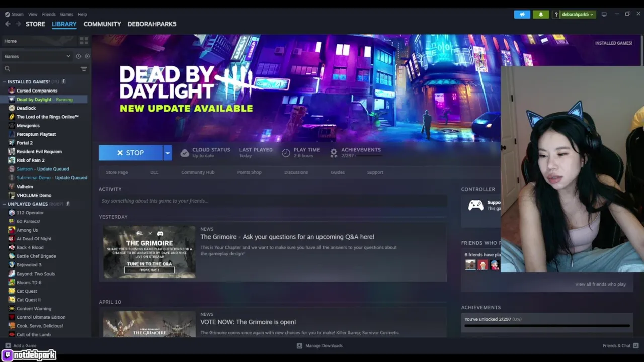Image resolution: width=644 pixels, height=362 pixels.
Task: Select the Mewgenics game icon
Action: pyautogui.click(x=12, y=126)
